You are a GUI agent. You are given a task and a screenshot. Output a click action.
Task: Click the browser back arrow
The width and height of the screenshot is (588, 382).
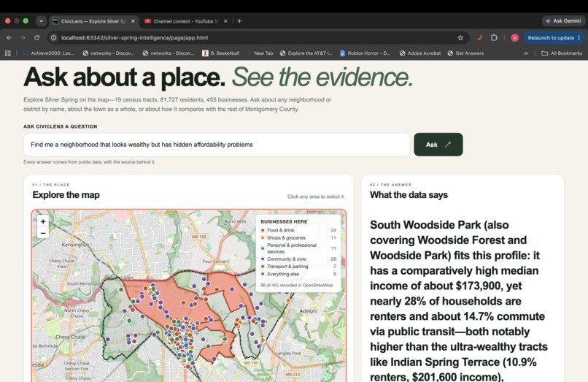9,37
